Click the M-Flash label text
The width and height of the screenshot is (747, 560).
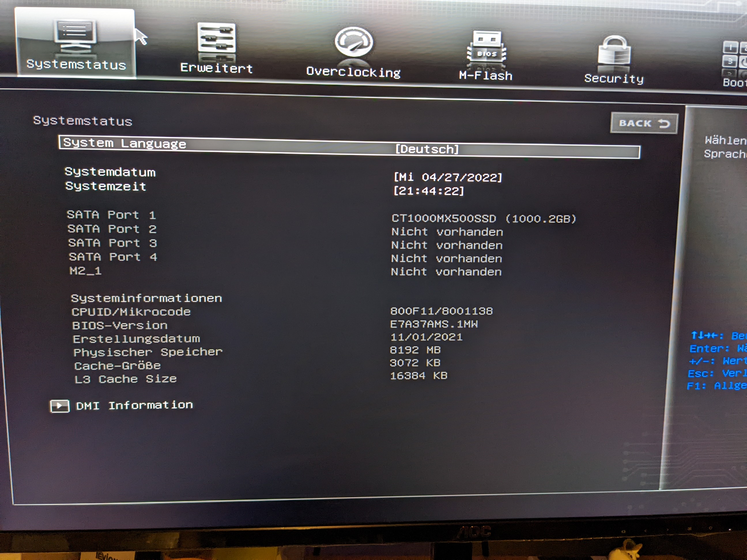point(486,75)
